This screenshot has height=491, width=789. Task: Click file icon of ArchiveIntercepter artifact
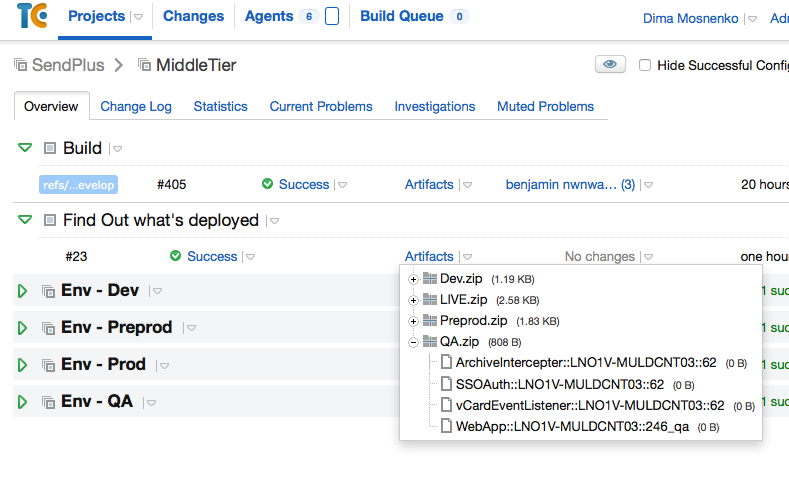pyautogui.click(x=446, y=362)
